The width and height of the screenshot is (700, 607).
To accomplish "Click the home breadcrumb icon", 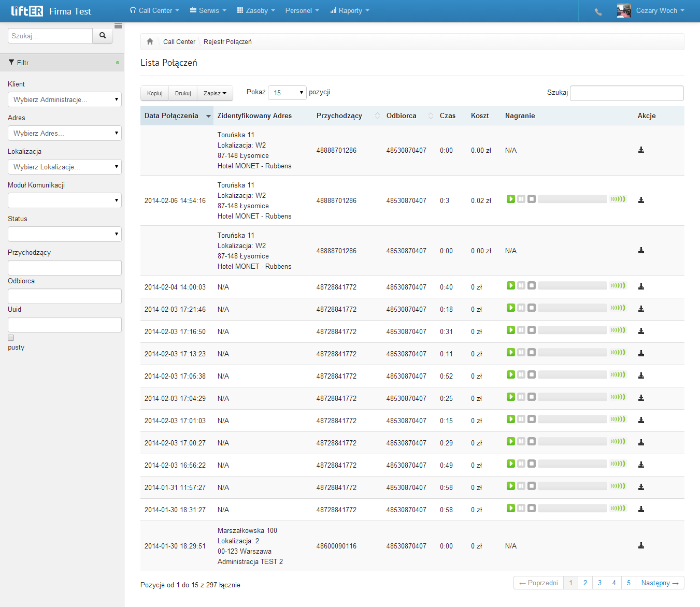I will 150,41.
